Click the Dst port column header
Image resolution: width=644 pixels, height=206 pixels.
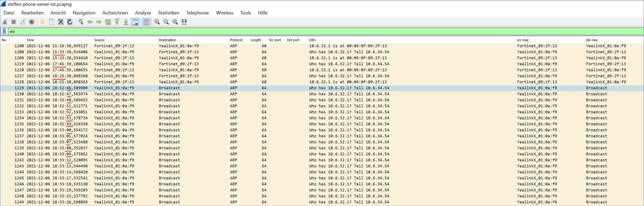pyautogui.click(x=296, y=40)
